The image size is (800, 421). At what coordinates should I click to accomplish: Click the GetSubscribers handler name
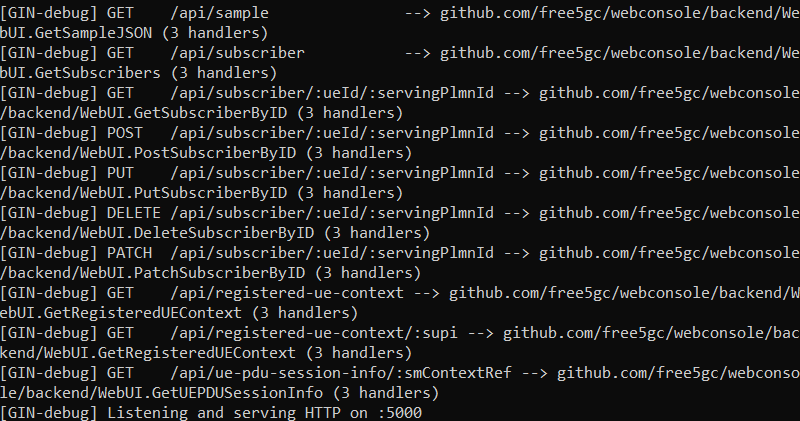tap(97, 73)
